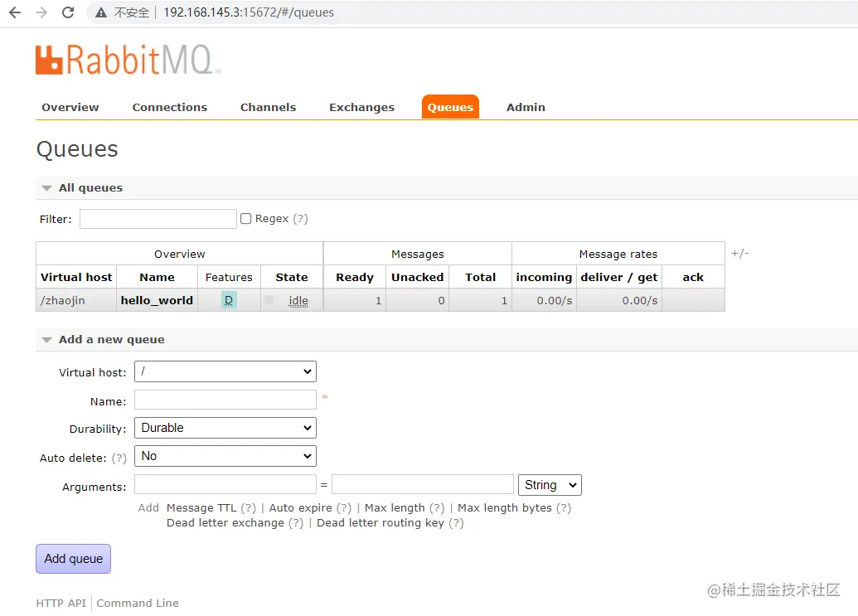Click the grey state indicator square
This screenshot has height=616, width=858.
pyautogui.click(x=269, y=299)
